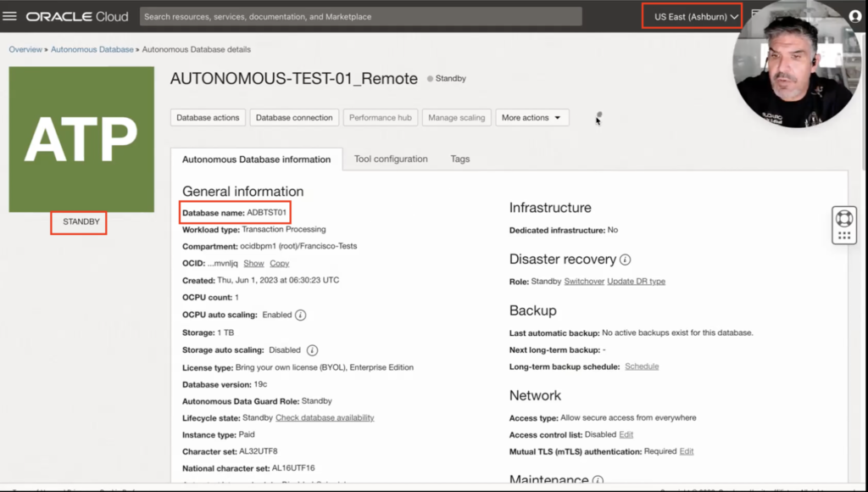Viewport: 868px width, 492px height.
Task: Show info for Storage auto scaling
Action: tap(312, 349)
